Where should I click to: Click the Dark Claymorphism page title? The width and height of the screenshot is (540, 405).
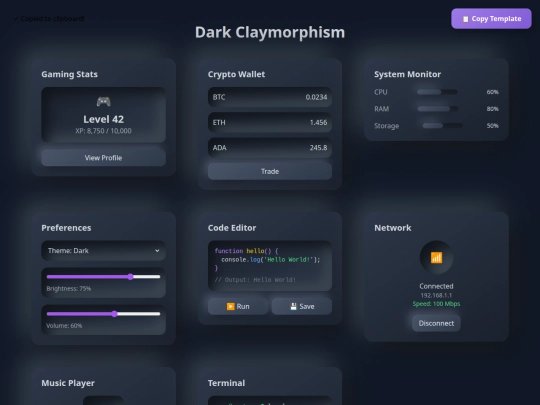tap(270, 32)
